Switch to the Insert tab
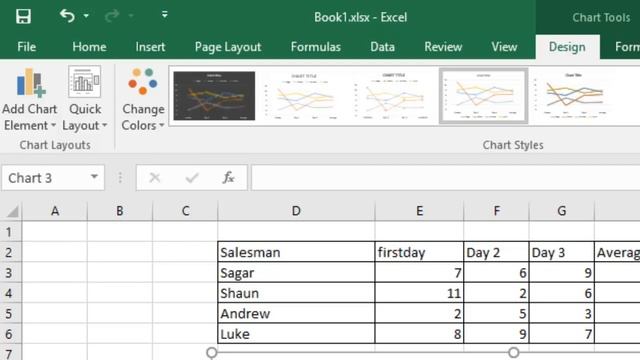This screenshot has width=640, height=360. [x=150, y=47]
